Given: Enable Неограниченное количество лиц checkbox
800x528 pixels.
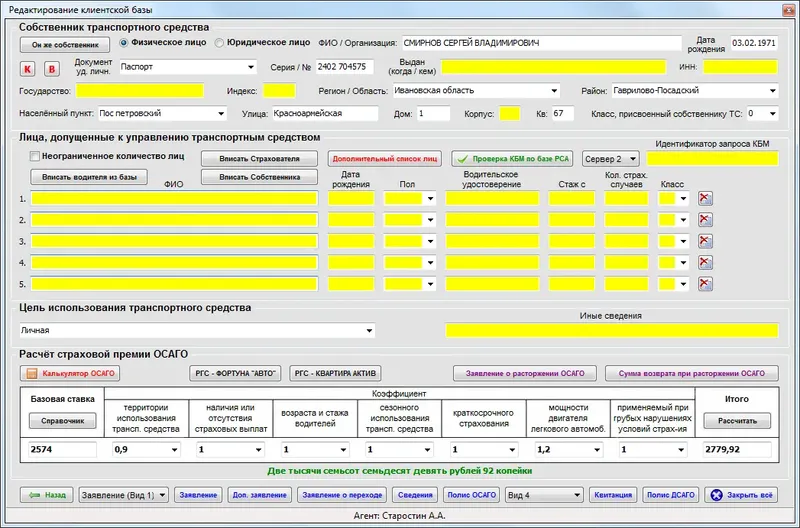Looking at the screenshot, I should point(36,157).
